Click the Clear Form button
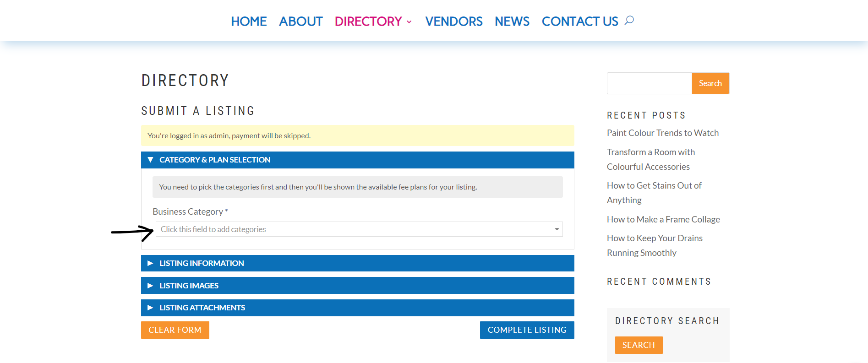Viewport: 868px width, 363px height. pyautogui.click(x=175, y=330)
